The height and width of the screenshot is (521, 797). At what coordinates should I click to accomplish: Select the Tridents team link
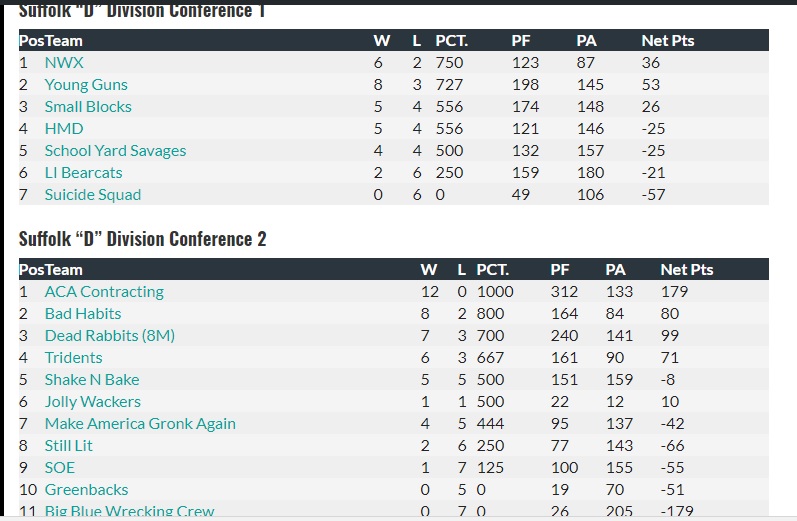[73, 358]
